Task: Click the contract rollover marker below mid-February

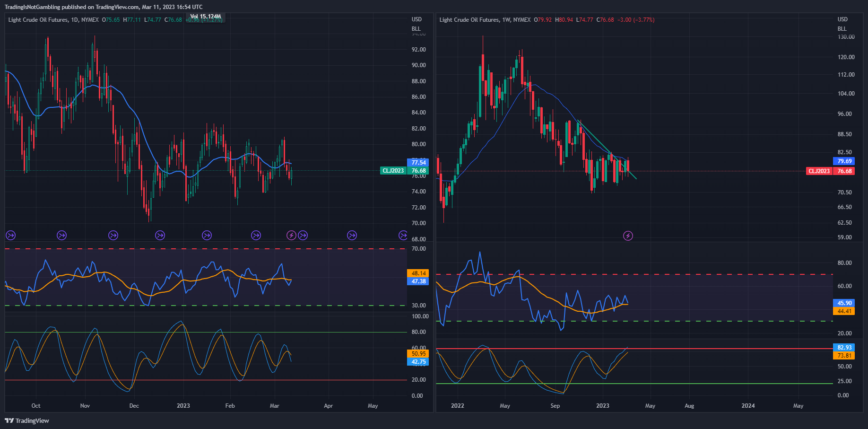Action: coord(256,235)
